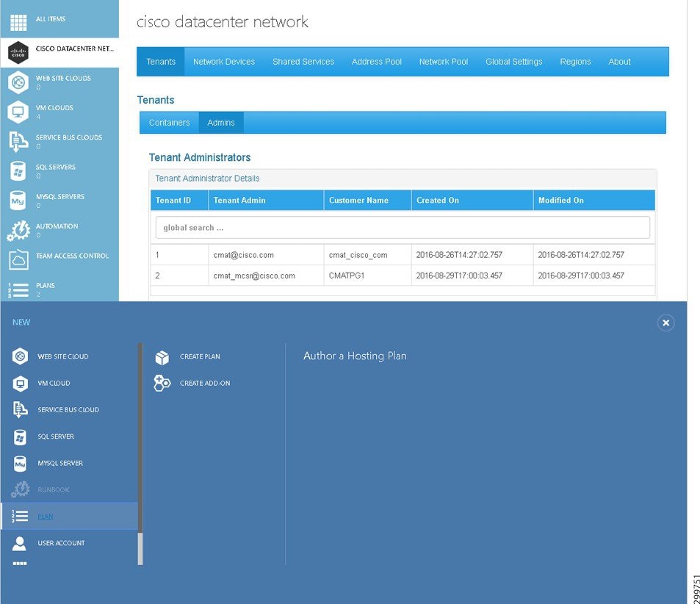Open Service Bus Clouds sidebar icon
The width and height of the screenshot is (700, 604).
point(18,142)
